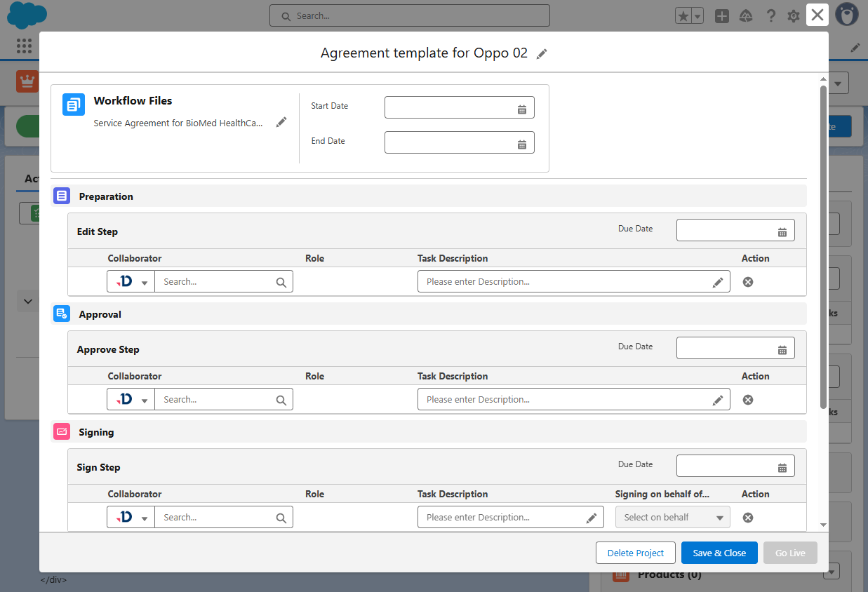Viewport: 868px width, 592px height.
Task: Open the App Launcher grid
Action: pyautogui.click(x=24, y=46)
